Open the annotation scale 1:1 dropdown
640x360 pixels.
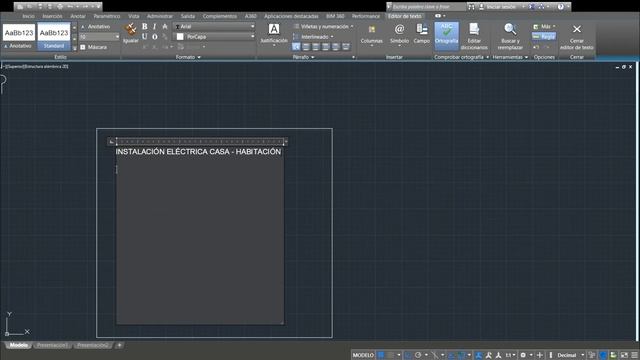(x=510, y=355)
